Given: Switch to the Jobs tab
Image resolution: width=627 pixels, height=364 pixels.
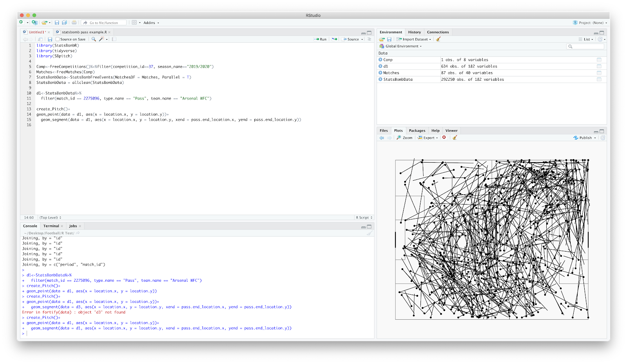Looking at the screenshot, I should [73, 226].
